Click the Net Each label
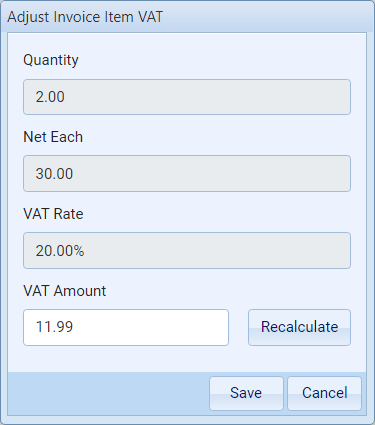This screenshot has width=375, height=425. (53, 137)
